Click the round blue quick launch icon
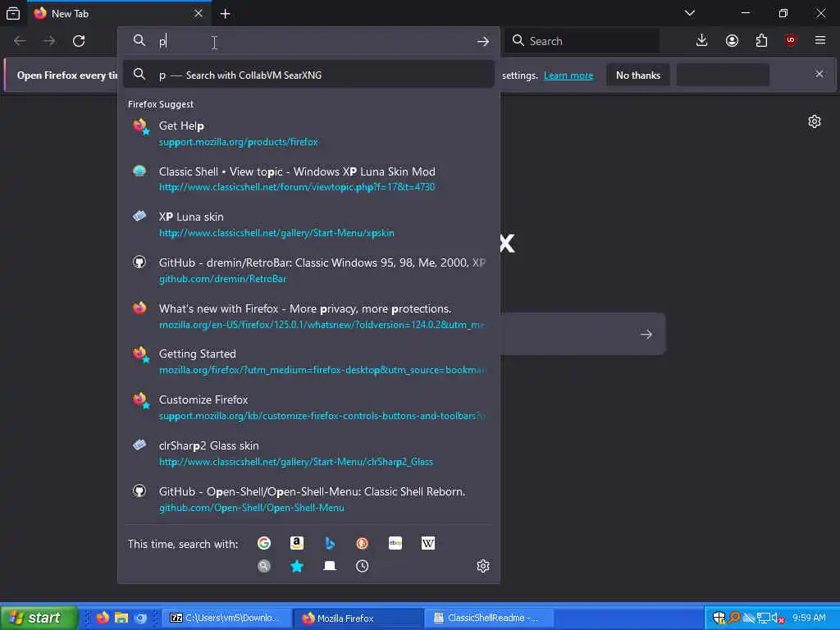 [x=141, y=618]
